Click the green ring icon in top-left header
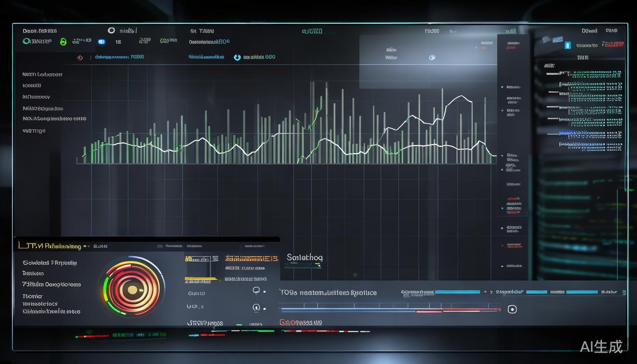The width and height of the screenshot is (637, 364). (x=27, y=41)
